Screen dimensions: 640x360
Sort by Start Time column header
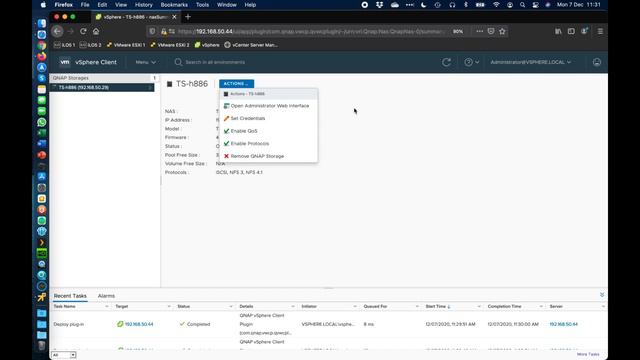436,306
